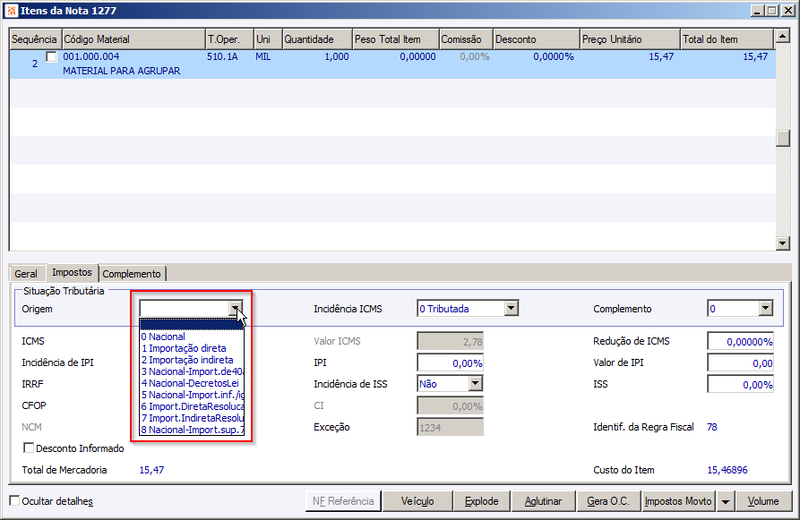Select '6 Import.DiretaResoluc' origin option
Image resolution: width=800 pixels, height=520 pixels.
(192, 406)
